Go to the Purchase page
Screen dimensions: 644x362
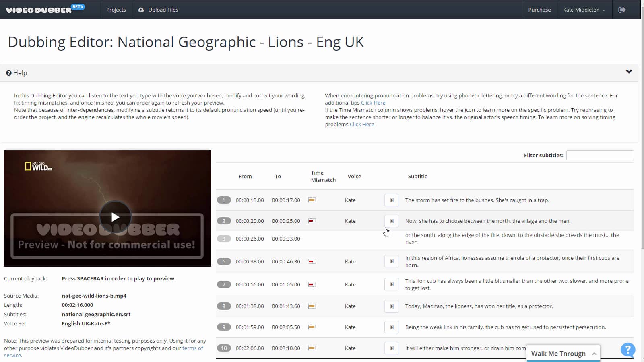point(539,10)
